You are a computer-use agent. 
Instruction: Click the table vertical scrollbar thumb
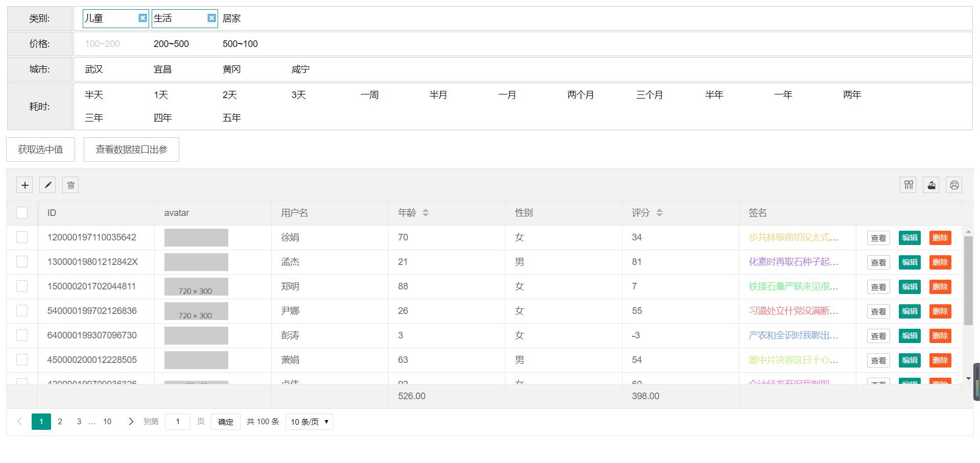968,281
